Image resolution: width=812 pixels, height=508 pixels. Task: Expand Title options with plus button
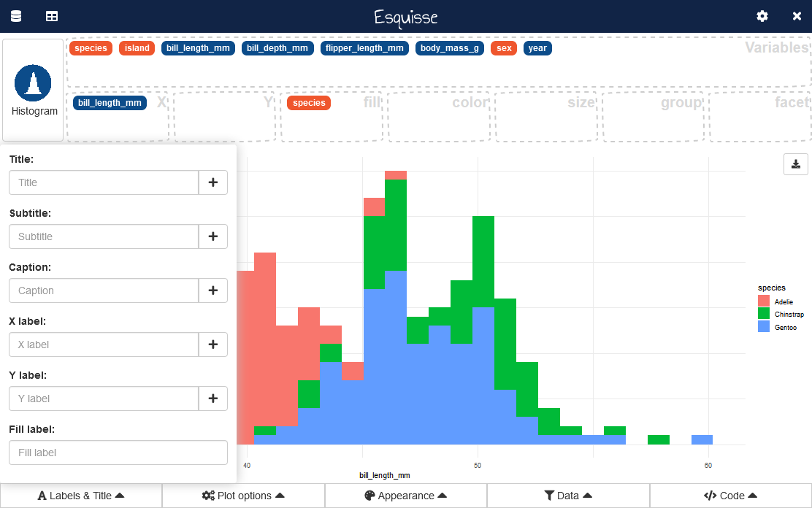(x=213, y=182)
